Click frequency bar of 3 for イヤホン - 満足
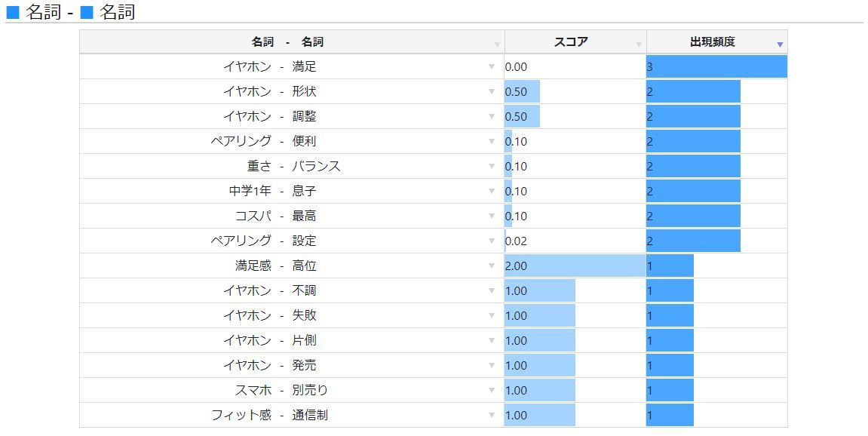Screen dimensions: 868x436 pyautogui.click(x=716, y=67)
